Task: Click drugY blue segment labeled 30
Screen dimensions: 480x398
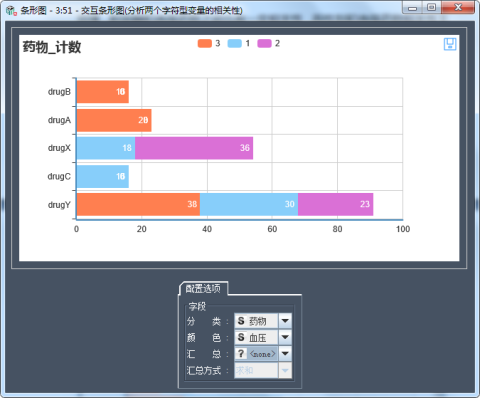Action: pos(249,204)
